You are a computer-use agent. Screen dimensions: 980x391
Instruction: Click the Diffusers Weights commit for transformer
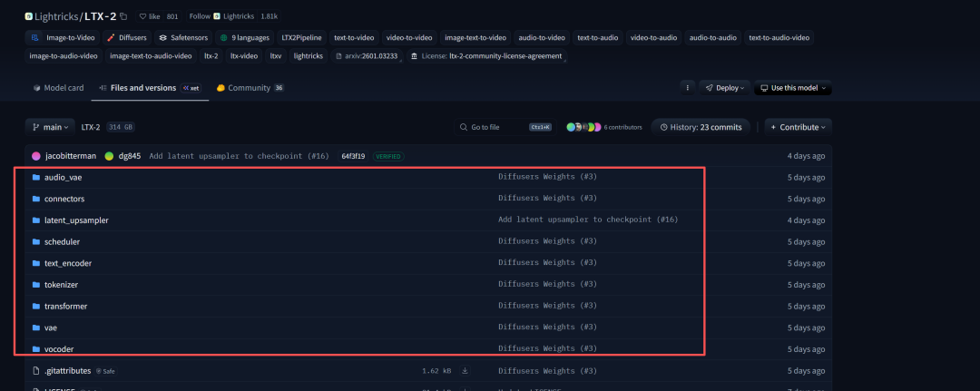point(547,306)
